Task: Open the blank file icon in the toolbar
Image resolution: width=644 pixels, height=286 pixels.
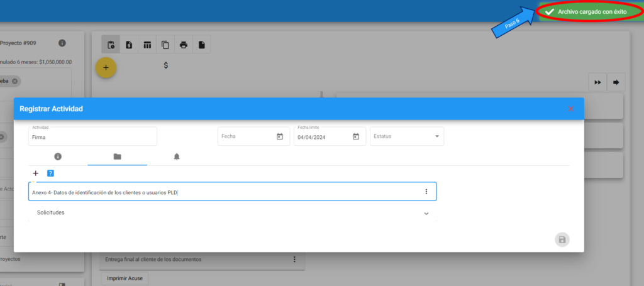Action: [202, 45]
